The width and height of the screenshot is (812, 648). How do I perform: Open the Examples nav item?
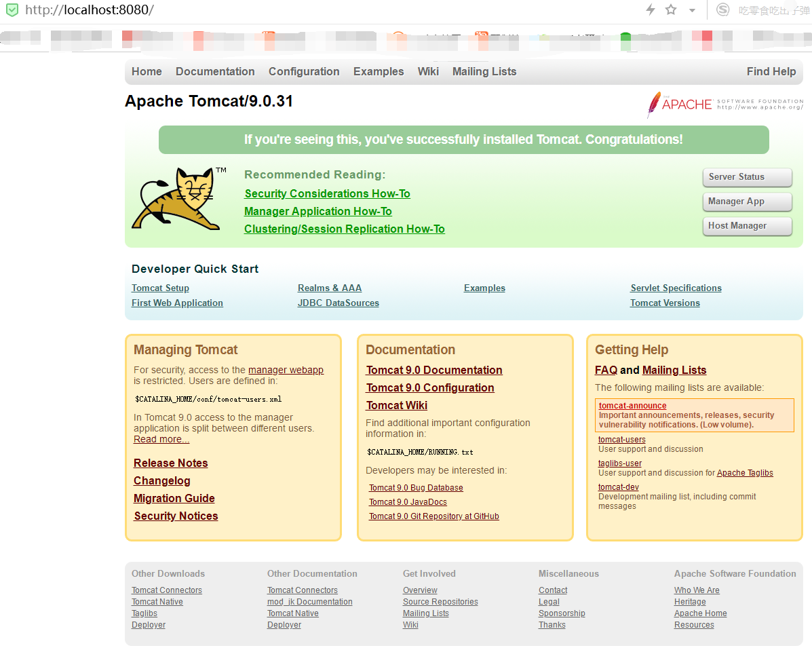(x=379, y=71)
